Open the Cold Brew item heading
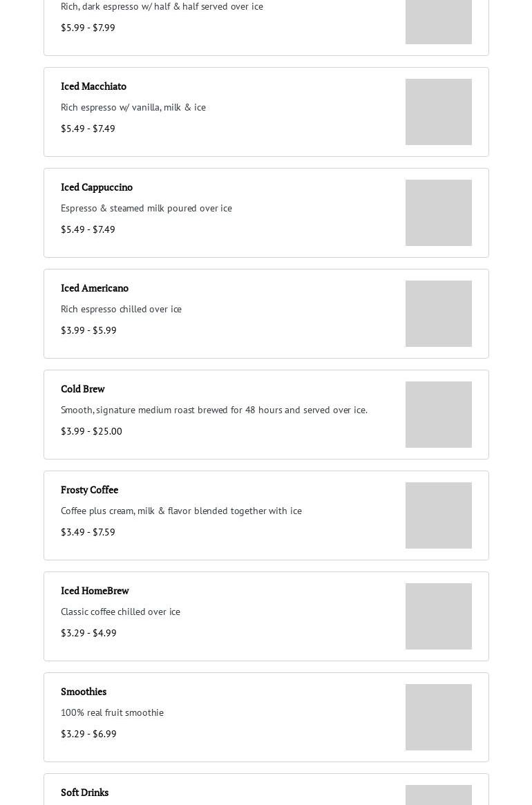Image resolution: width=532 pixels, height=805 pixels. click(x=83, y=389)
